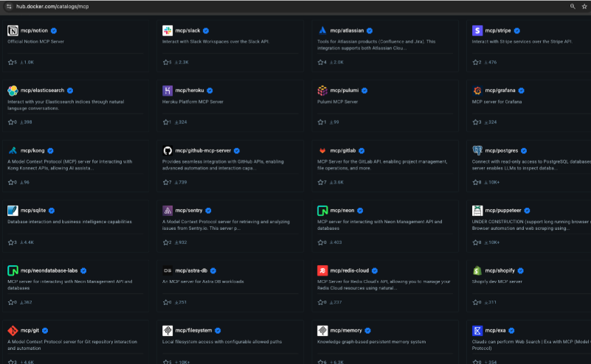Open the mcp/filesystem server title

click(x=194, y=331)
